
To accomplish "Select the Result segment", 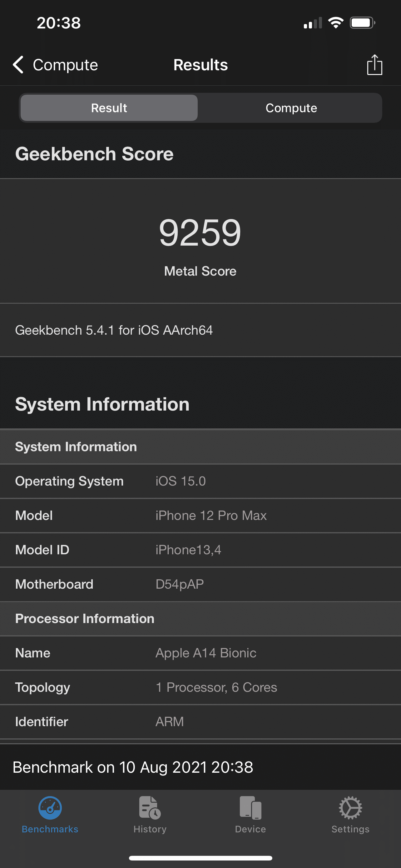I will point(109,108).
